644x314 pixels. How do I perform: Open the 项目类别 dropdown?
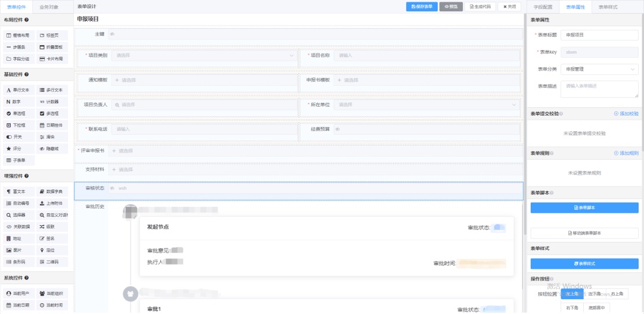tap(203, 55)
